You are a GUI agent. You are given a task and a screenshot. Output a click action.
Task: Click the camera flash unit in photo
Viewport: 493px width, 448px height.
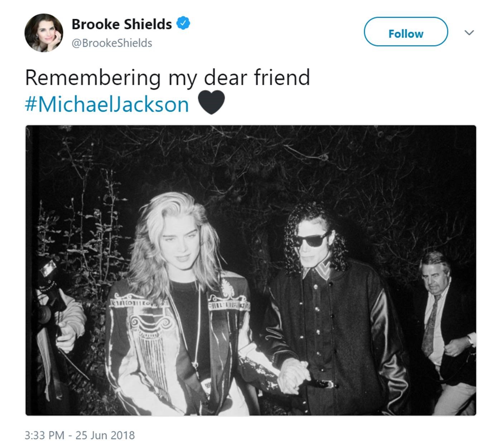click(x=48, y=268)
